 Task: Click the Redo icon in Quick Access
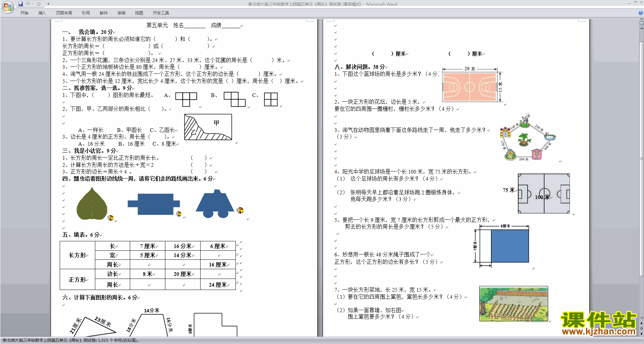[39, 4]
